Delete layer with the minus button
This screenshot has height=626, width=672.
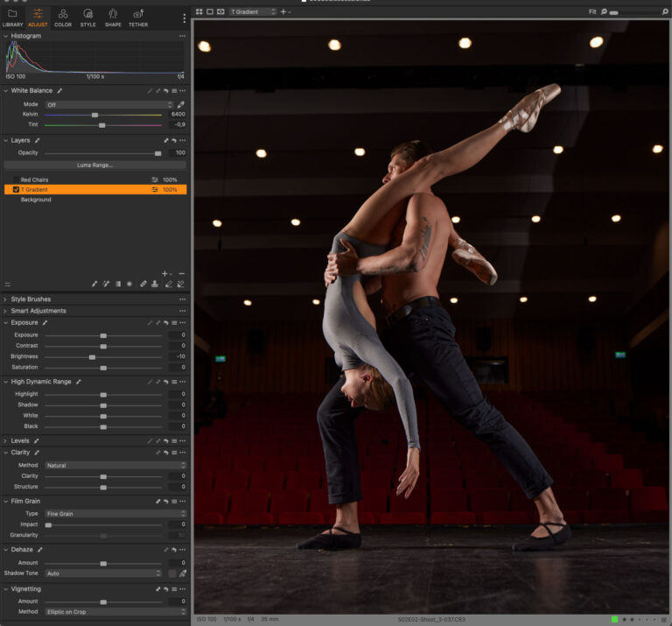pos(182,273)
